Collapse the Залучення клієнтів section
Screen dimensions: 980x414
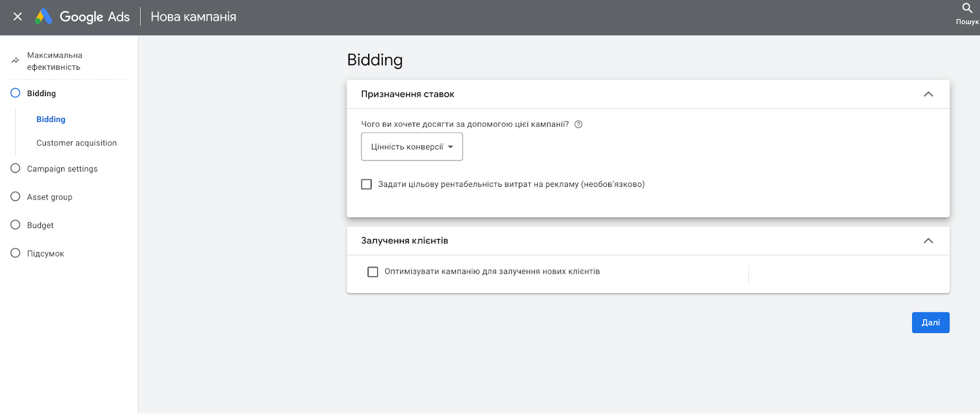click(x=928, y=241)
